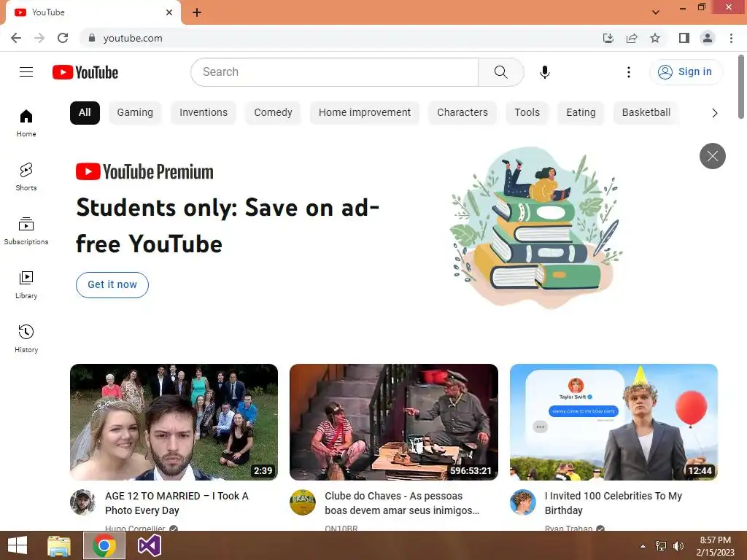This screenshot has height=560, width=747.
Task: Select the Tools filter chip
Action: [527, 113]
